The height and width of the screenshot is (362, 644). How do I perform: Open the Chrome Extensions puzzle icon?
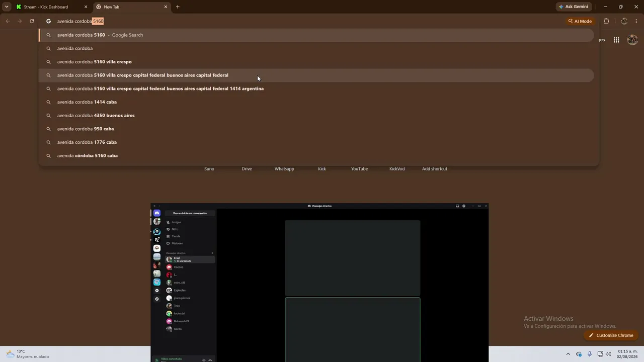[606, 21]
